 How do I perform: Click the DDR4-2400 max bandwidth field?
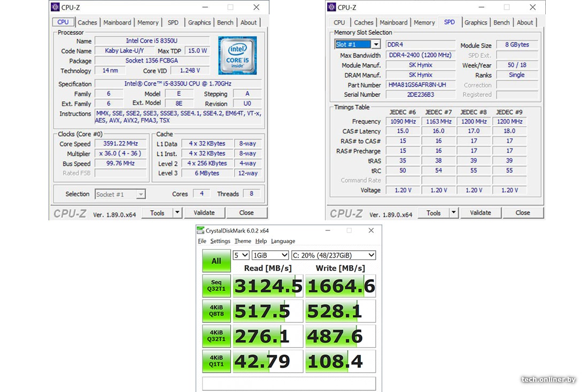[420, 55]
